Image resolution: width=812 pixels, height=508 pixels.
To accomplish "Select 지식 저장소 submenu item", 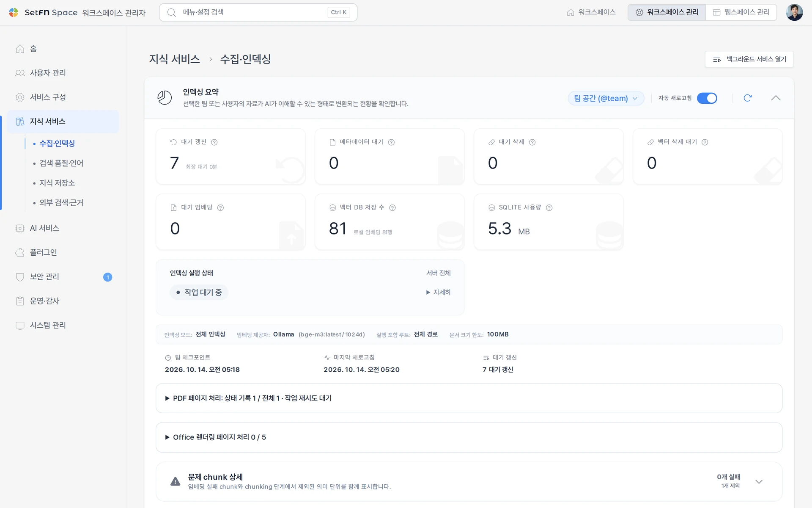I will [57, 183].
